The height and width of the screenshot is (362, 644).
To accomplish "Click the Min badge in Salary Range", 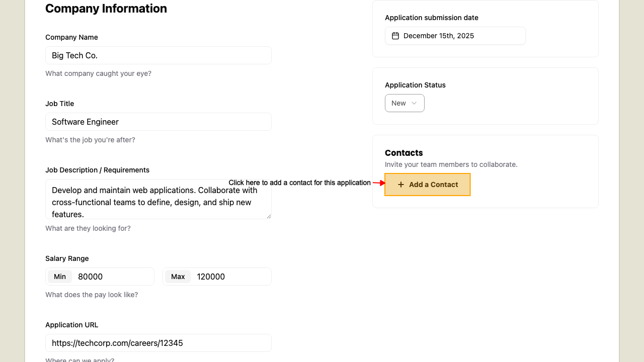I will coord(60,277).
